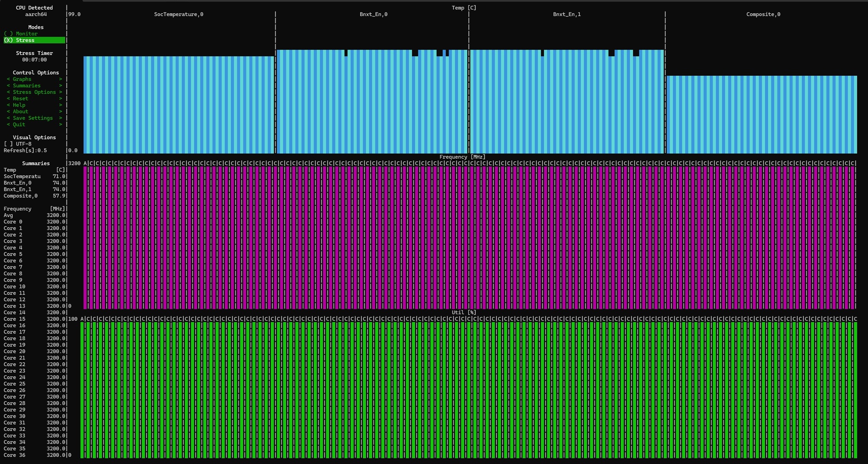Click the green Util [%] graph
Viewport: 868px width, 464px height.
point(469,390)
